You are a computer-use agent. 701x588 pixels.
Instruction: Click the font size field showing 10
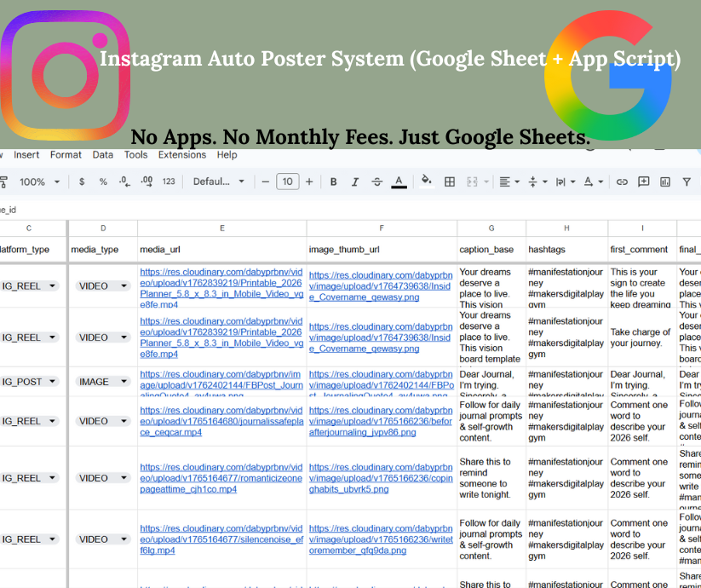point(287,182)
